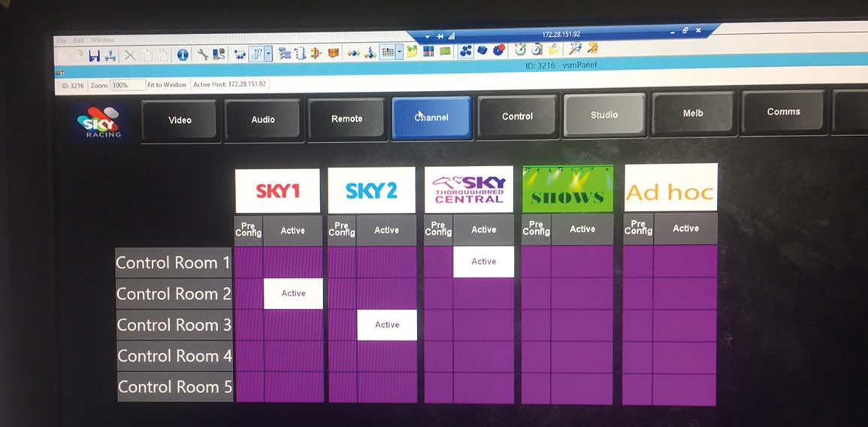Click the Fit to Window button
Viewport: 868px width, 427px height.
pyautogui.click(x=167, y=85)
